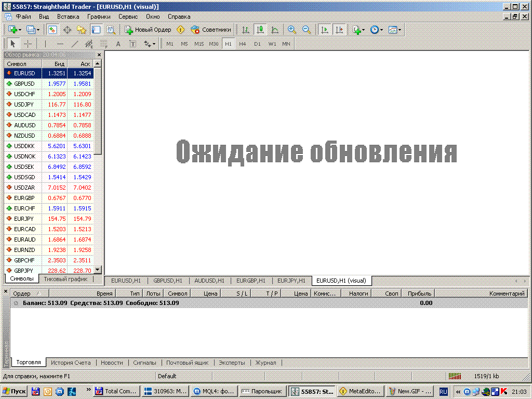Switch to the M15 timeframe
The image size is (532, 399).
pos(199,44)
